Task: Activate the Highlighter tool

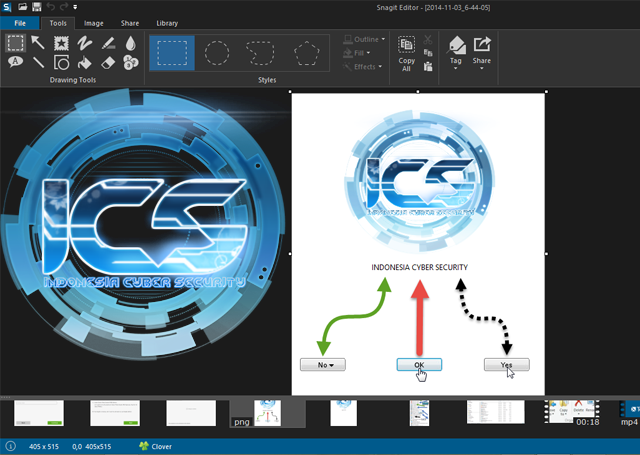Action: coord(108,43)
